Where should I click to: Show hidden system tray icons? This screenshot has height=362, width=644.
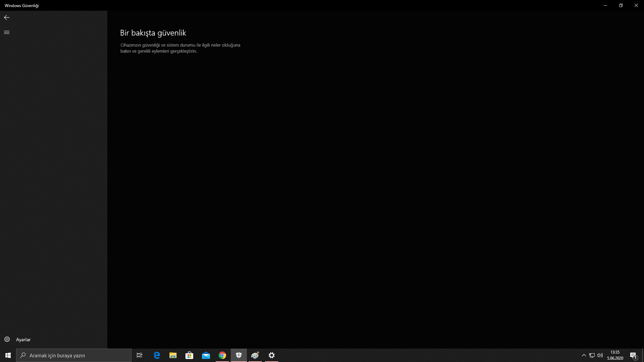pyautogui.click(x=584, y=355)
